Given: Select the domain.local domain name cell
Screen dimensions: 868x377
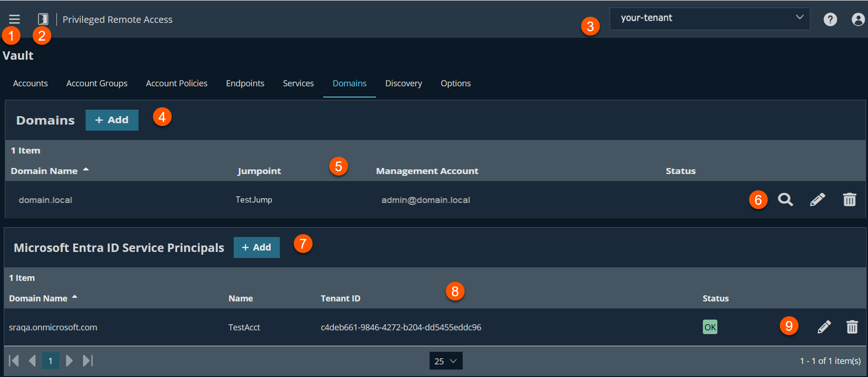Looking at the screenshot, I should (x=45, y=200).
